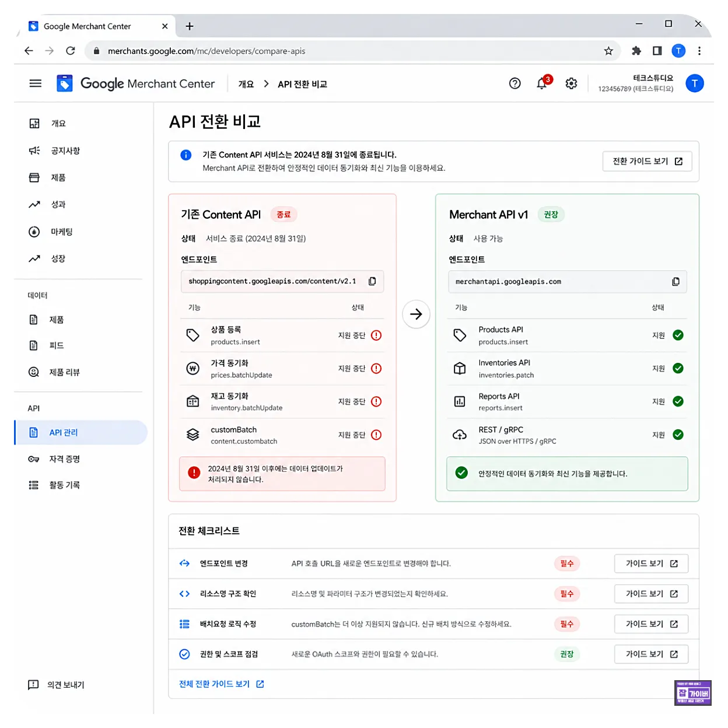Click the 권장 badge on Merchant API v1
Viewport: 728px width, 728px height.
pos(551,215)
